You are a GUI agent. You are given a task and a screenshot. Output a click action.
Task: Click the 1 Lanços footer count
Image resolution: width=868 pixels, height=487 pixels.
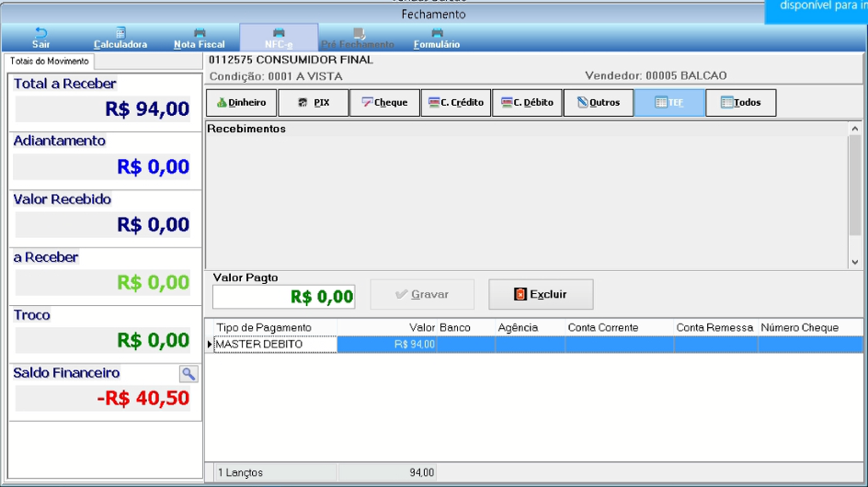[x=240, y=472]
